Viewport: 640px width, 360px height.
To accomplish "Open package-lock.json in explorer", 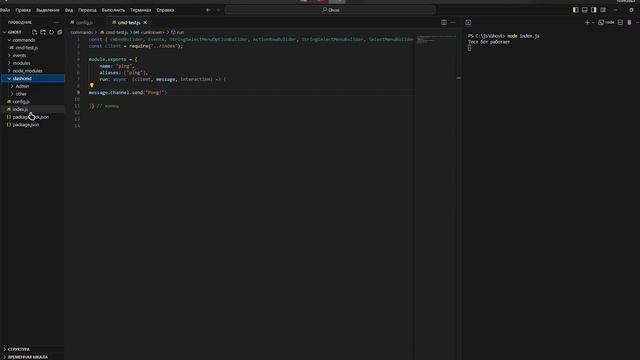I will coord(32,117).
